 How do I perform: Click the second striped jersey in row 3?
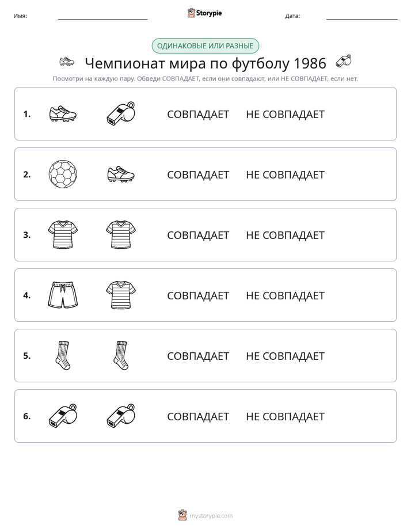pos(121,234)
